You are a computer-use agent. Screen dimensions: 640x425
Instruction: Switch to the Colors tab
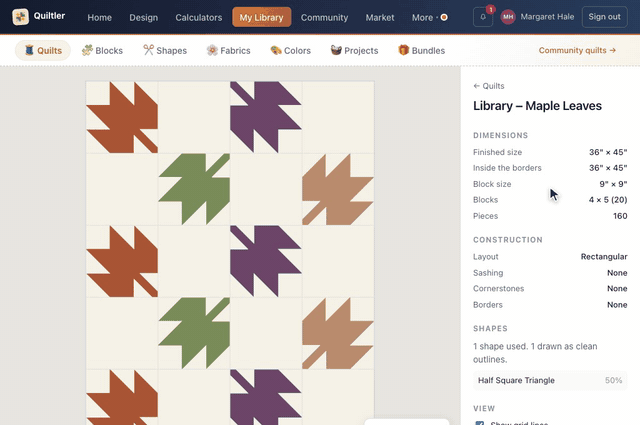tap(291, 51)
